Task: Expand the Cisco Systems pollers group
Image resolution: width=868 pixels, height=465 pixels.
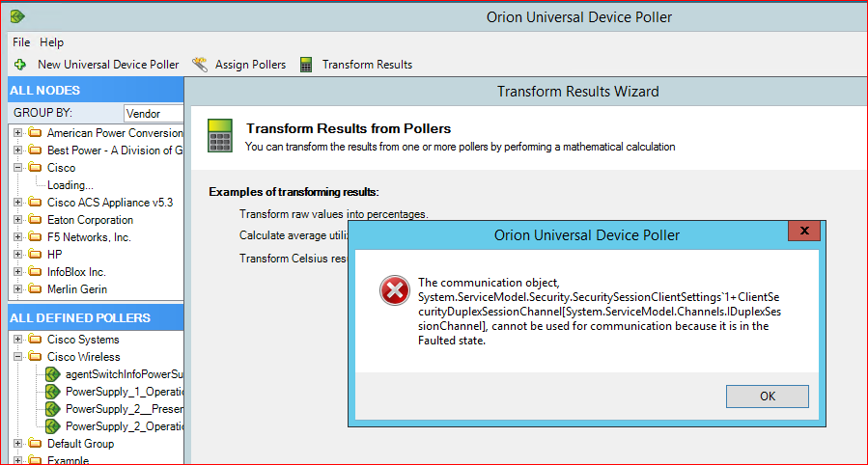Action: 17,340
